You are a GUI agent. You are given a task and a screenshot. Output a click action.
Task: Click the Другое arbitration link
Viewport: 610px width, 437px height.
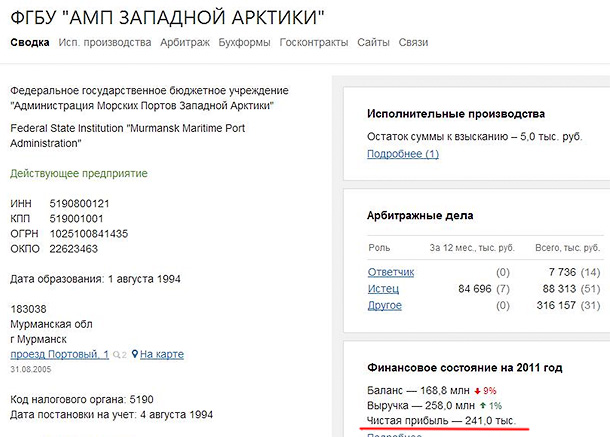point(385,305)
